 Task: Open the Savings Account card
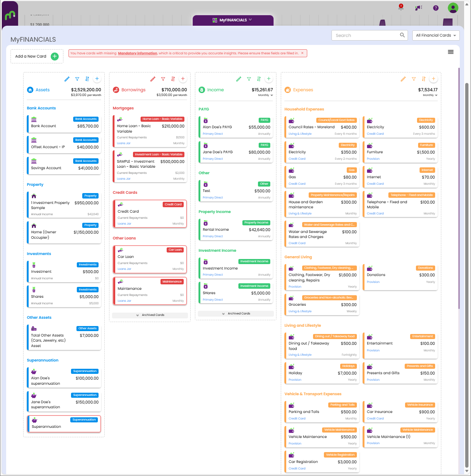point(64,166)
